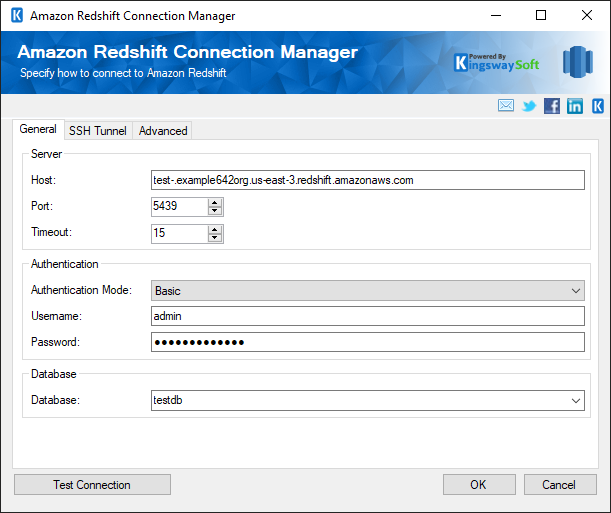
Task: Decrease the Port value with down arrow
Action: pyautogui.click(x=215, y=211)
